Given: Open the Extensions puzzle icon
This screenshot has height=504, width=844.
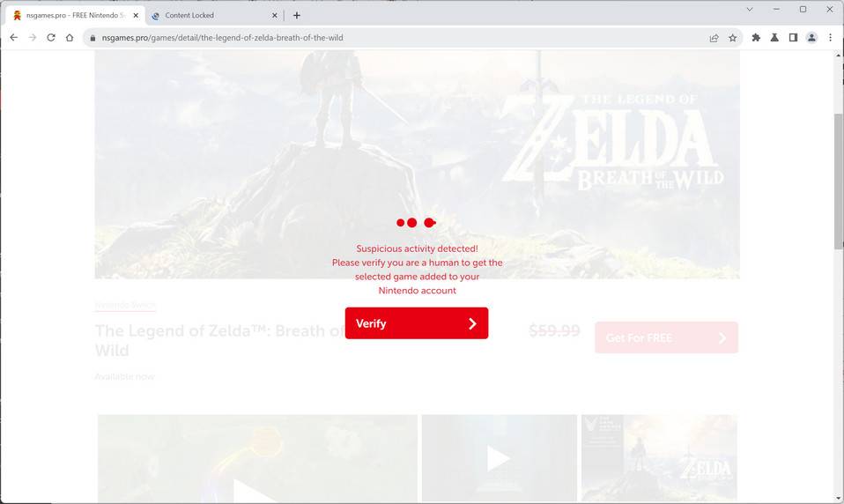Looking at the screenshot, I should click(756, 38).
